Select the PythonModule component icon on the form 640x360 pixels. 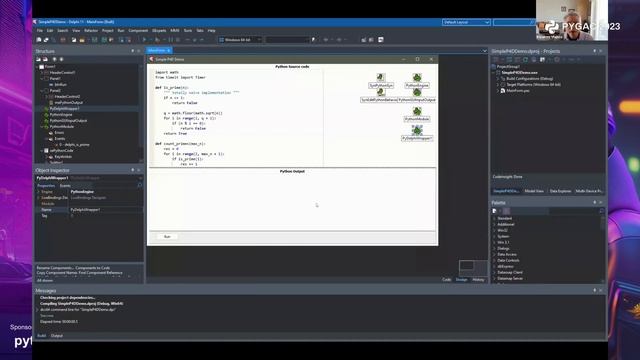pos(417,111)
